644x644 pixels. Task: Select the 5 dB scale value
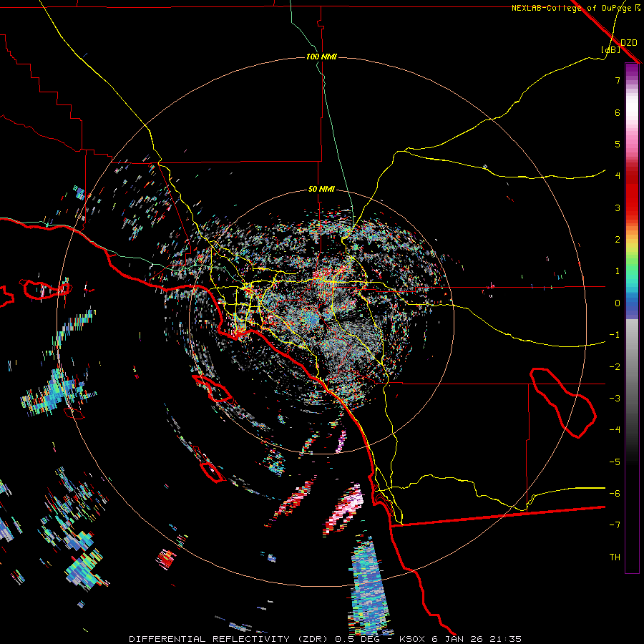pos(618,144)
